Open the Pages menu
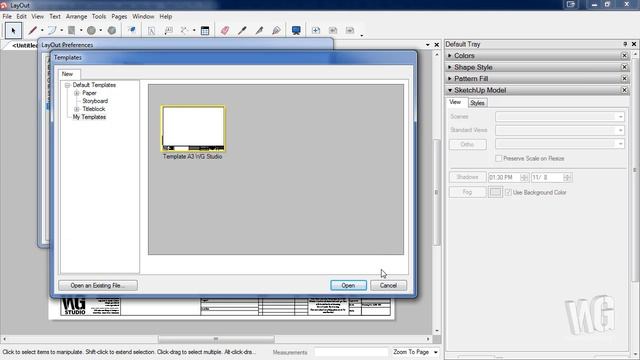640x360 pixels. pos(119,16)
